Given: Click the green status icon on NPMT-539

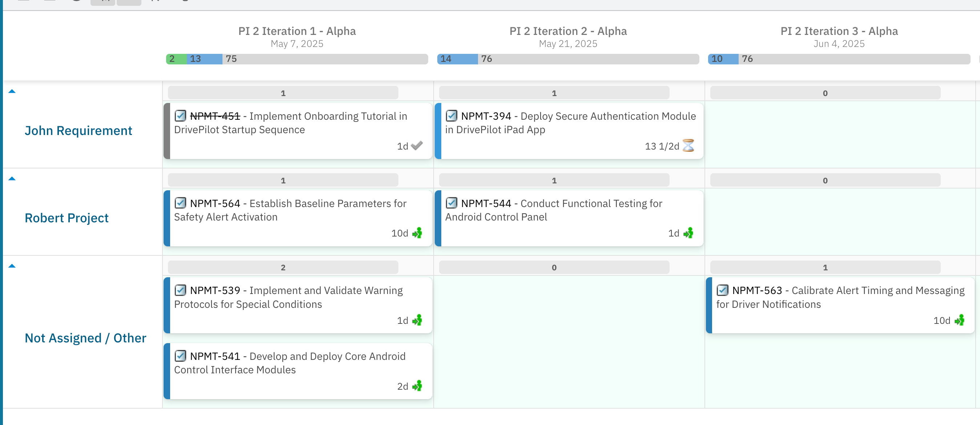Looking at the screenshot, I should click(x=417, y=320).
